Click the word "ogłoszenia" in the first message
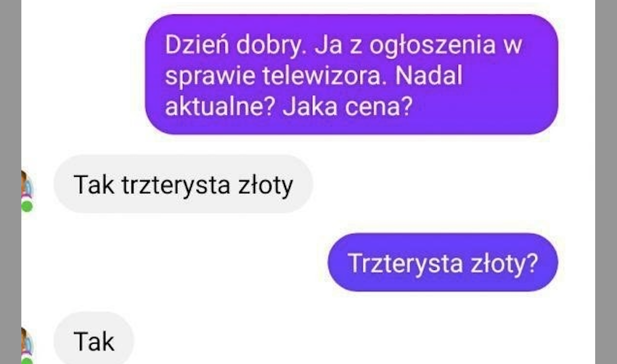The height and width of the screenshot is (364, 617). pyautogui.click(x=432, y=45)
